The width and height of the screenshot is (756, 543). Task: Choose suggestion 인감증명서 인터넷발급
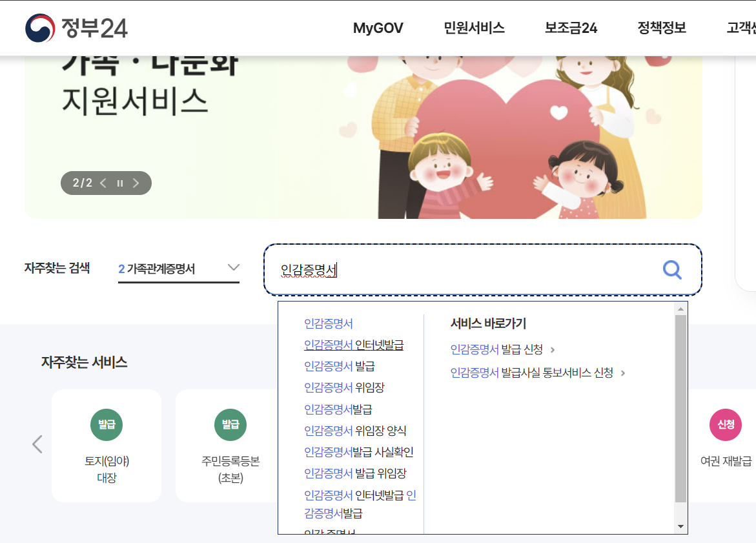tap(353, 345)
